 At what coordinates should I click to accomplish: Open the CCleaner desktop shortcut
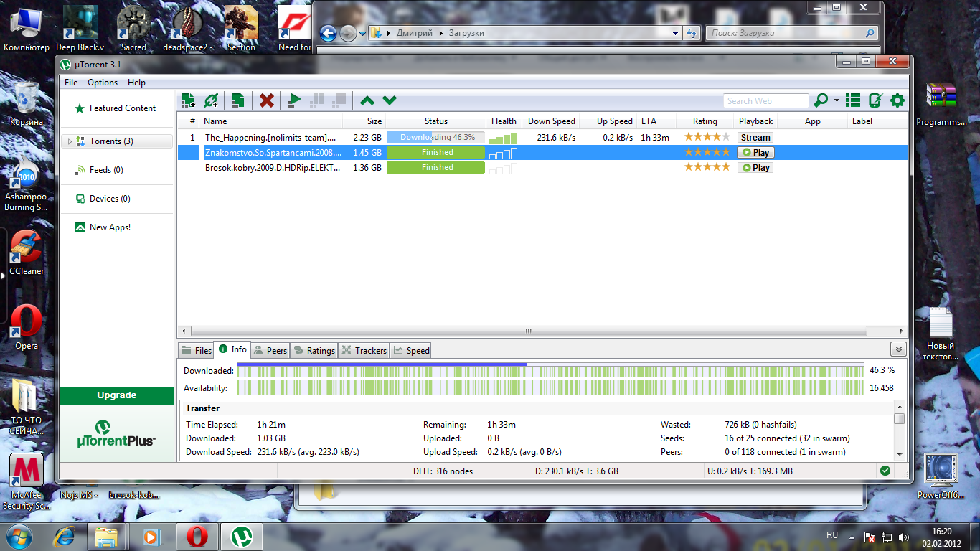coord(27,254)
